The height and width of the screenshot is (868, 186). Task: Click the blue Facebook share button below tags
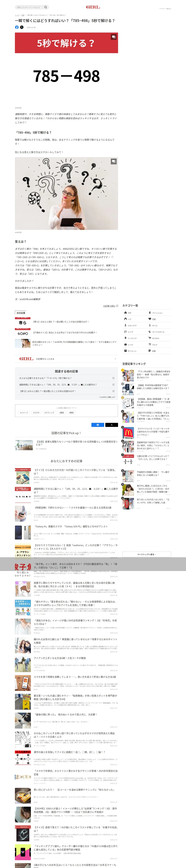click(x=98, y=425)
